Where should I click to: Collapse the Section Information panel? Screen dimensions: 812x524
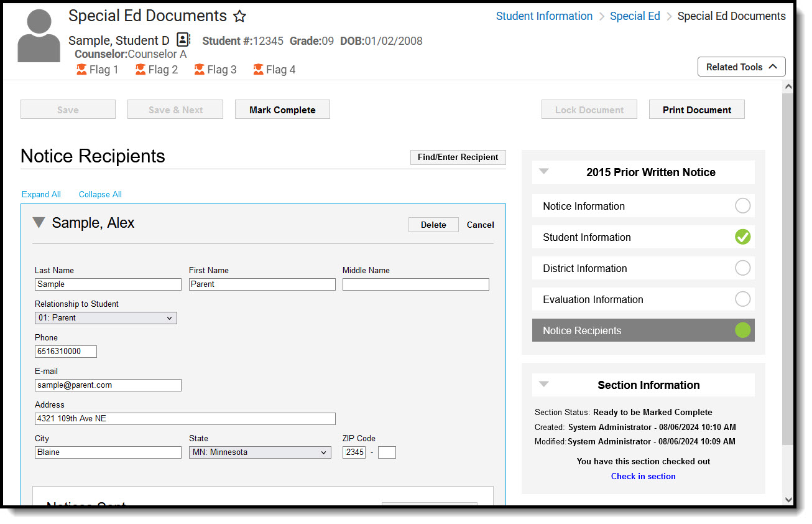544,384
